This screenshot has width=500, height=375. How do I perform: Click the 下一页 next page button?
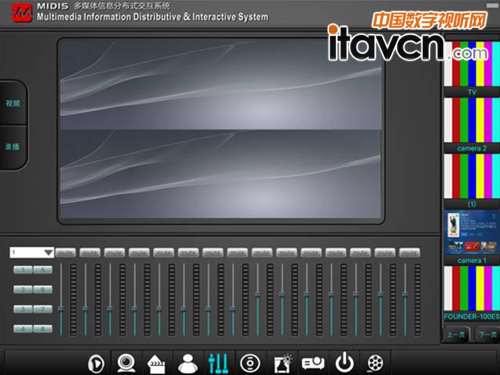pyautogui.click(x=487, y=334)
